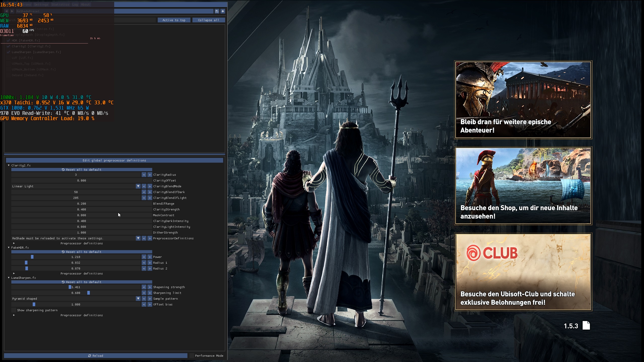This screenshot has width=644, height=362.
Task: Collapse the FakeHDR.fx section
Action: [9, 248]
